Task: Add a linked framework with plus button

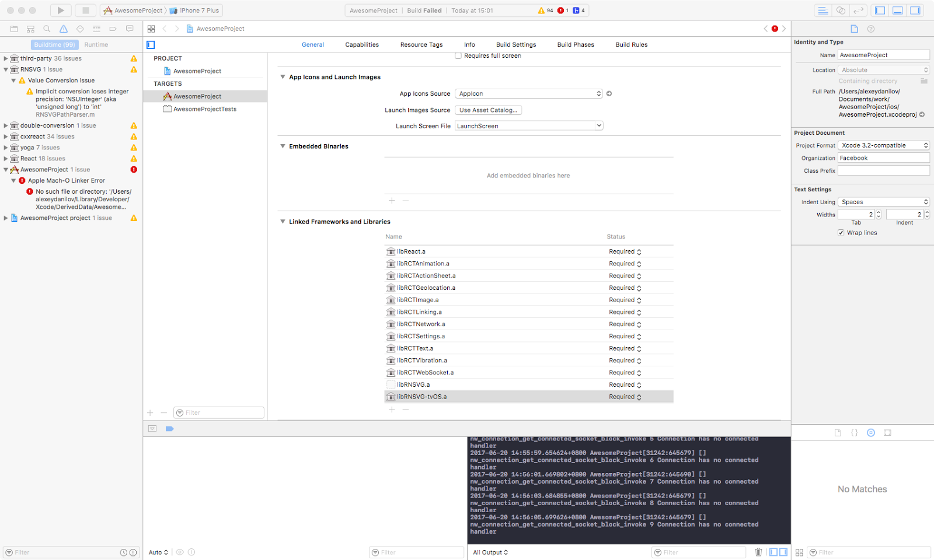Action: point(392,409)
